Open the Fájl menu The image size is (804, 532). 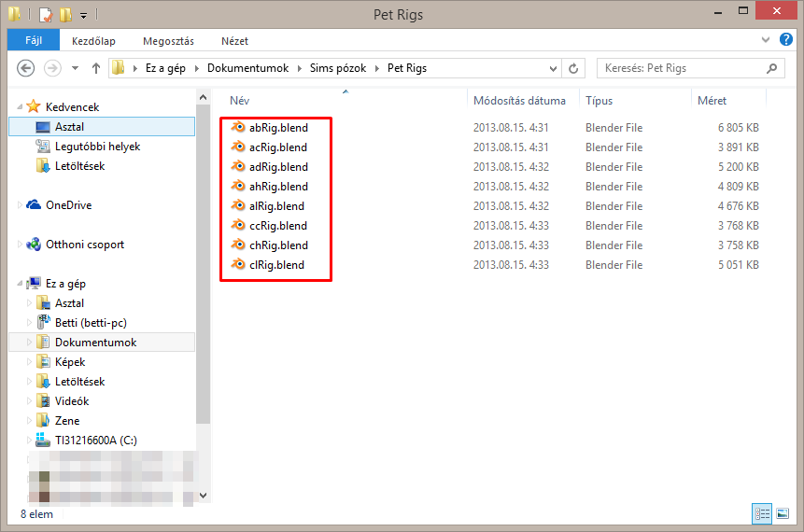[x=34, y=40]
